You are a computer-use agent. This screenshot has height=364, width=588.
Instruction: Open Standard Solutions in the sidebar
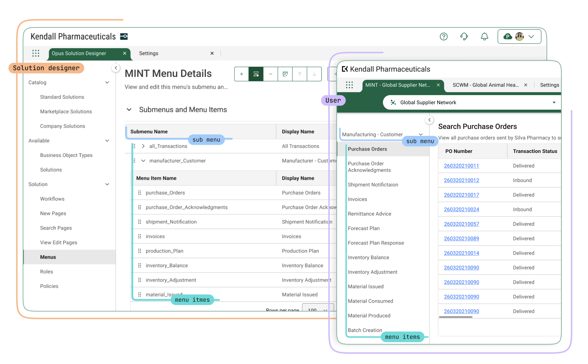pyautogui.click(x=62, y=97)
